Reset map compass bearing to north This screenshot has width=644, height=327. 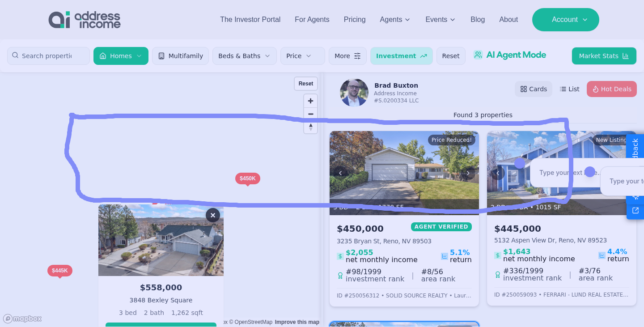[x=310, y=127]
